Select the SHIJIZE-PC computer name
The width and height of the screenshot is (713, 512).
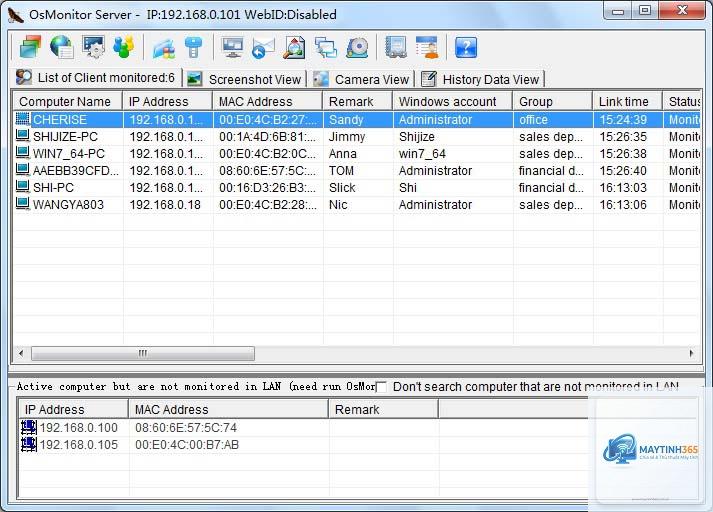tap(65, 136)
